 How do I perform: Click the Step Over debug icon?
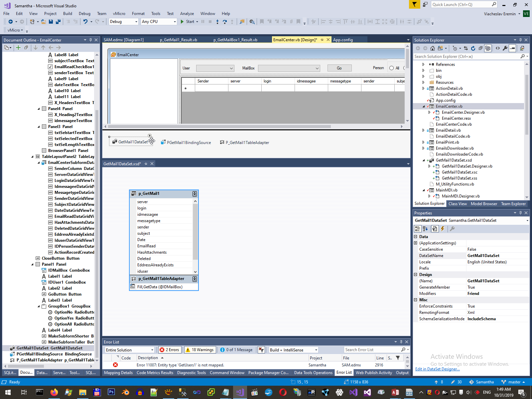coord(225,22)
